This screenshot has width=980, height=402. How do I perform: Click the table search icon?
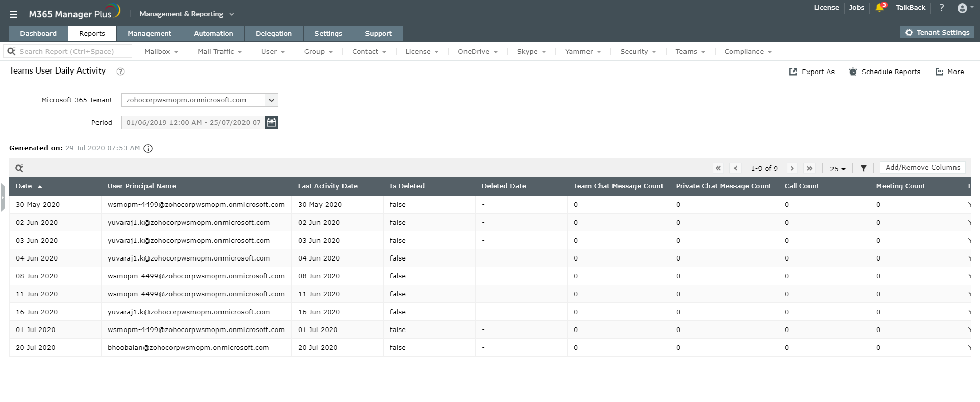(19, 168)
